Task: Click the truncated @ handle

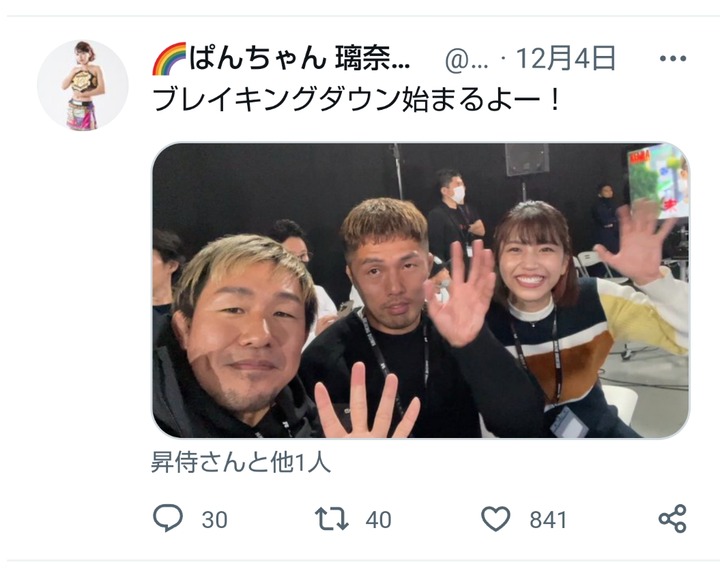Action: click(x=467, y=60)
